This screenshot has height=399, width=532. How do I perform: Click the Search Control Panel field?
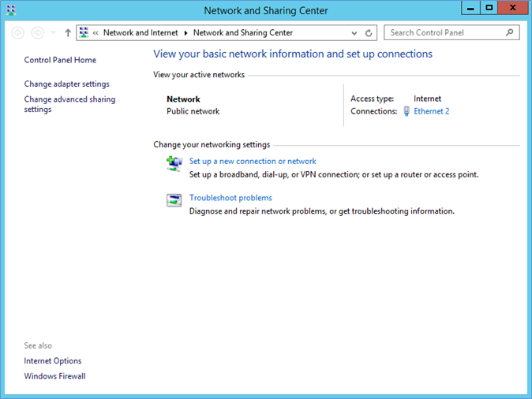(451, 32)
